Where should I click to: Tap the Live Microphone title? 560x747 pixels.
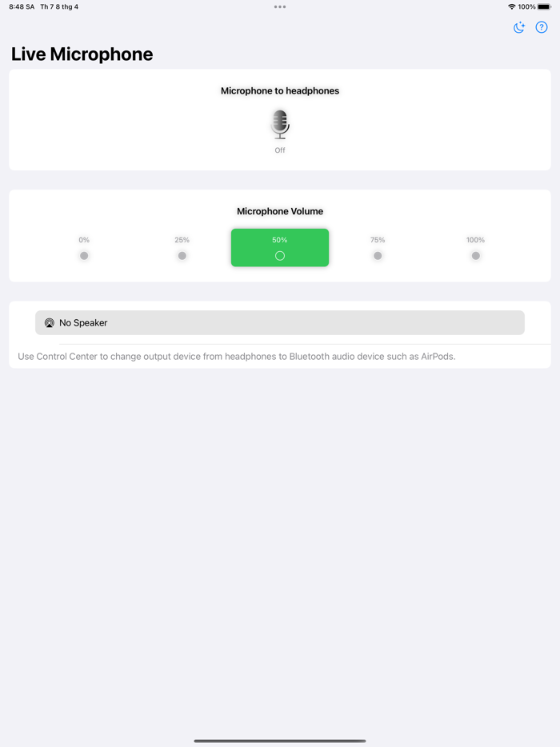click(82, 54)
